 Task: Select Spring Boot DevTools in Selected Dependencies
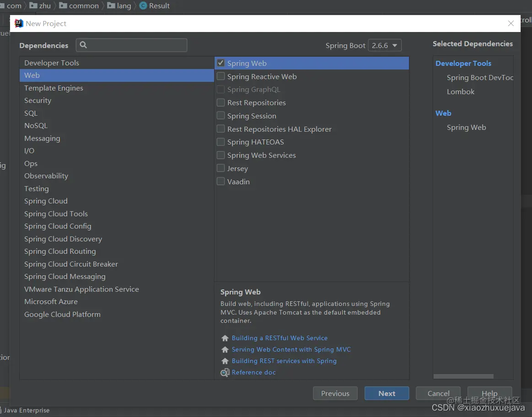tap(480, 78)
